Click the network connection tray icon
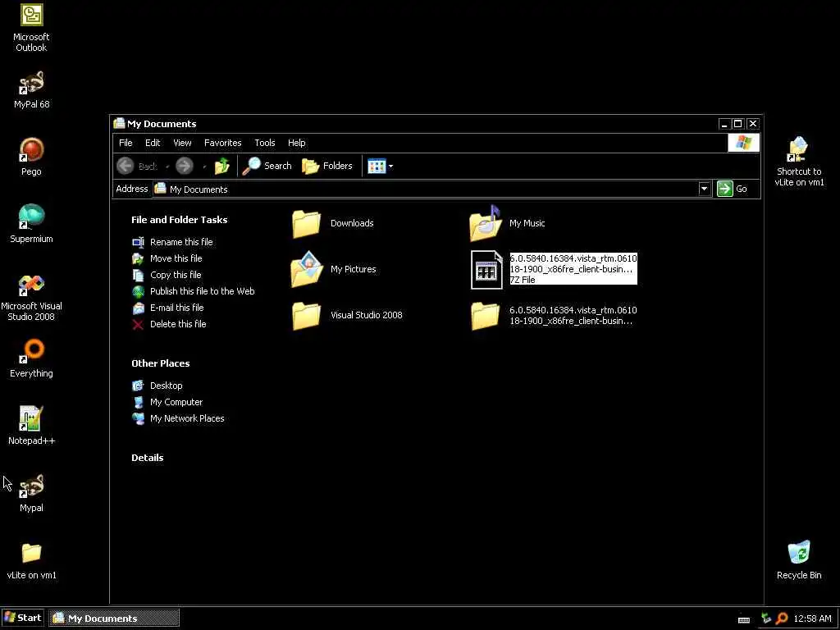840x630 pixels. point(765,619)
